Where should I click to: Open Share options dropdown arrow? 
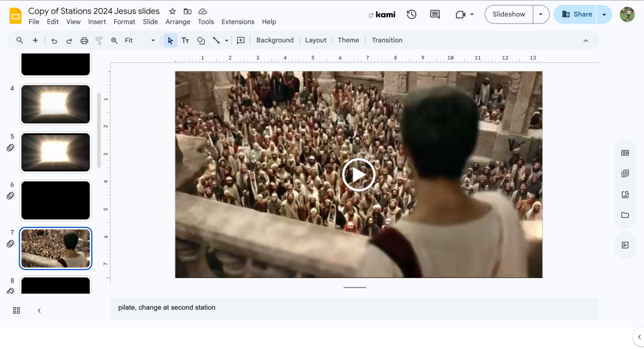pos(604,15)
